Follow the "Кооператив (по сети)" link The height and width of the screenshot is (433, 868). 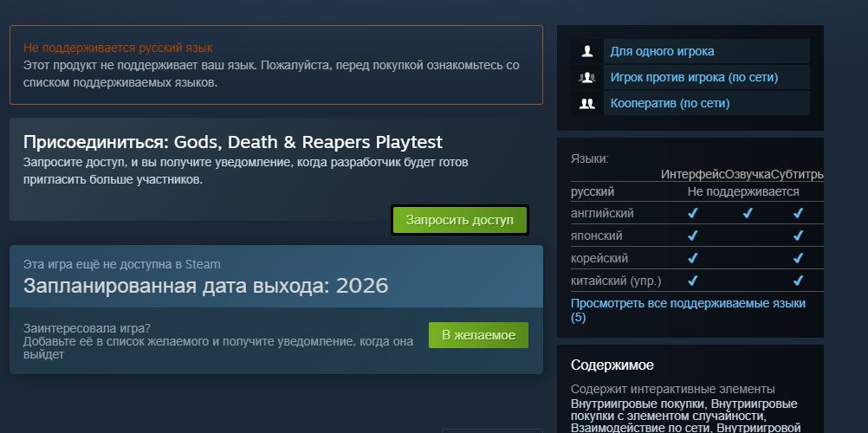[670, 103]
